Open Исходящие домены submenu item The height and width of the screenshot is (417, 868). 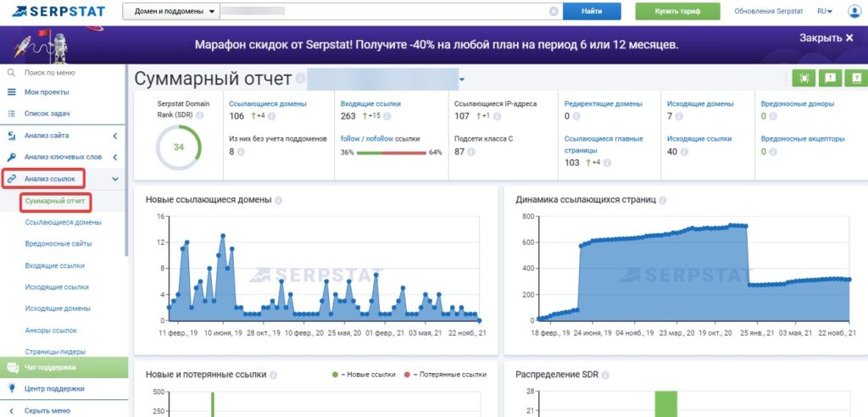58,309
